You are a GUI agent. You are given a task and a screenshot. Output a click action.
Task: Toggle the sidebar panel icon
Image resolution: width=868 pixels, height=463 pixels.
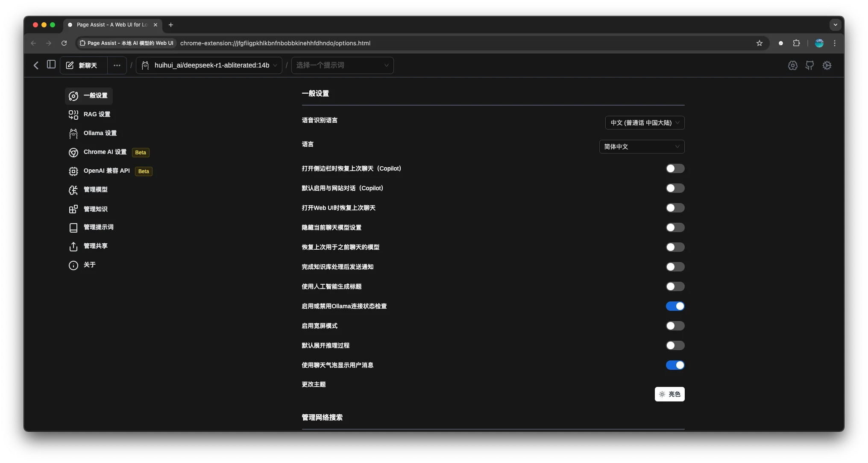coord(51,65)
